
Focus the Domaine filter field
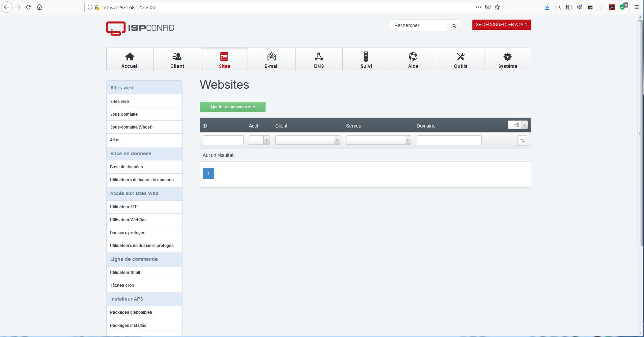[x=449, y=140]
